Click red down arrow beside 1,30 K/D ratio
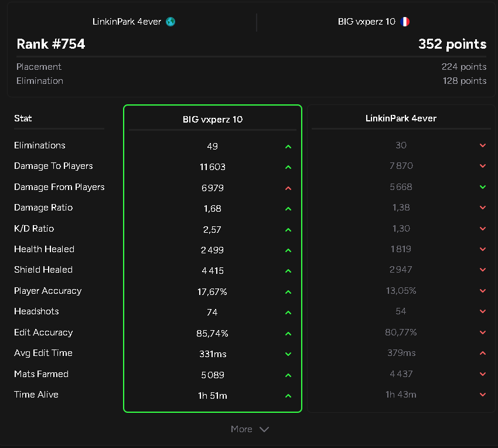The height and width of the screenshot is (448, 498). (483, 229)
